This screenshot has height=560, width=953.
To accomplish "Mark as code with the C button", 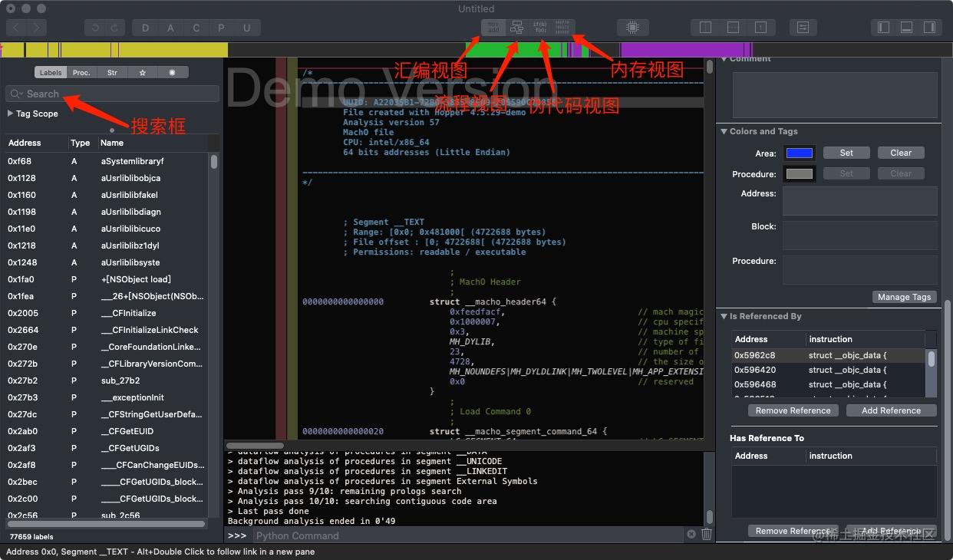I will click(196, 28).
